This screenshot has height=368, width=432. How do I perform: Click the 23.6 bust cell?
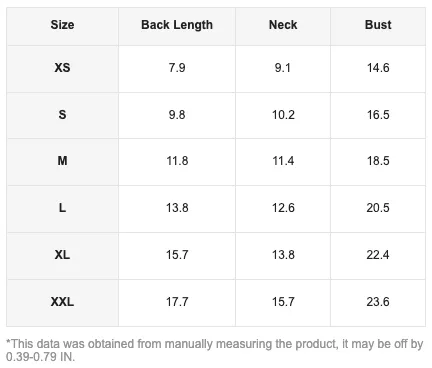click(378, 302)
